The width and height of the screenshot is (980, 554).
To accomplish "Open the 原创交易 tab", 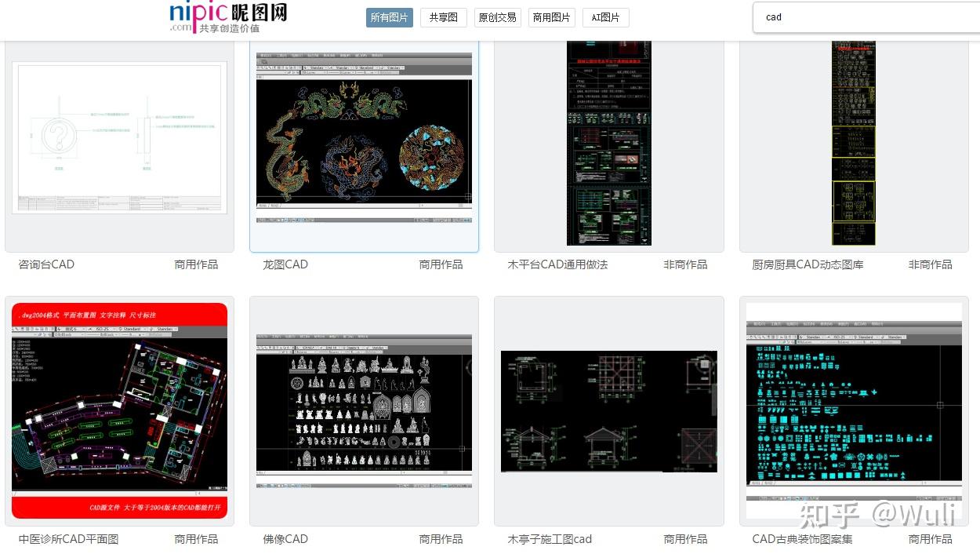I will 498,17.
